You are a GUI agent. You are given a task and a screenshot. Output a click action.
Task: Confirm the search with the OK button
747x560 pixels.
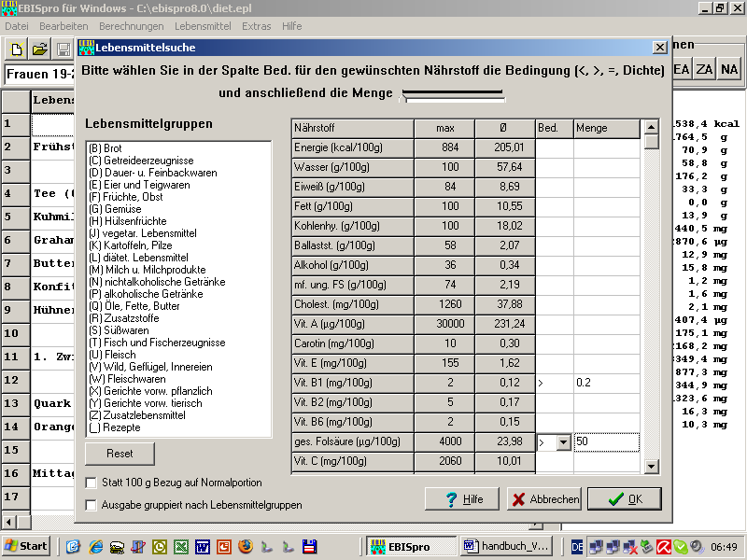click(x=624, y=499)
